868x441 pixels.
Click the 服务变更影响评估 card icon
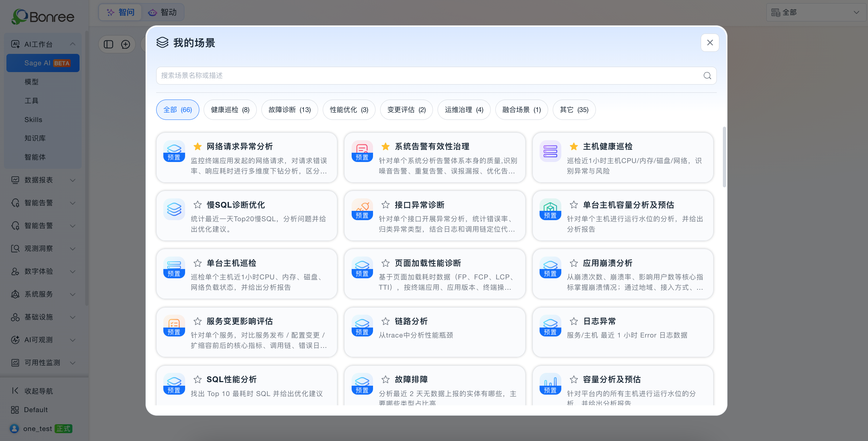[174, 325]
